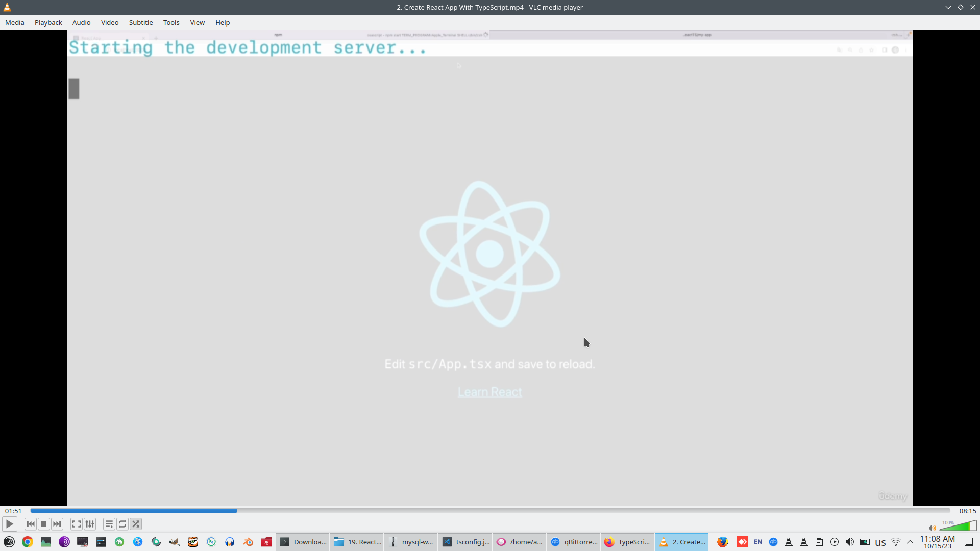The height and width of the screenshot is (551, 980).
Task: Skip to next media track
Action: tap(57, 524)
